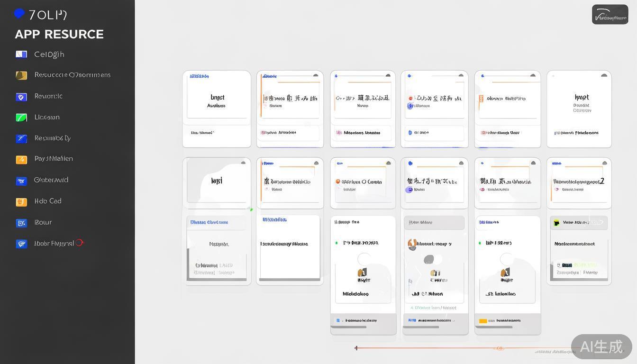Click the orange marker on the bottom timeline slider
The image size is (637, 364).
tap(499, 348)
